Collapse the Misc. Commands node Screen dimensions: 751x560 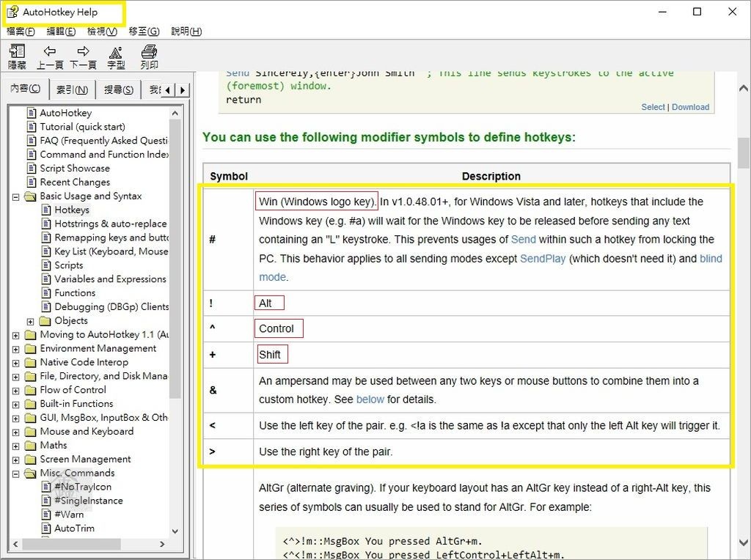click(x=16, y=474)
